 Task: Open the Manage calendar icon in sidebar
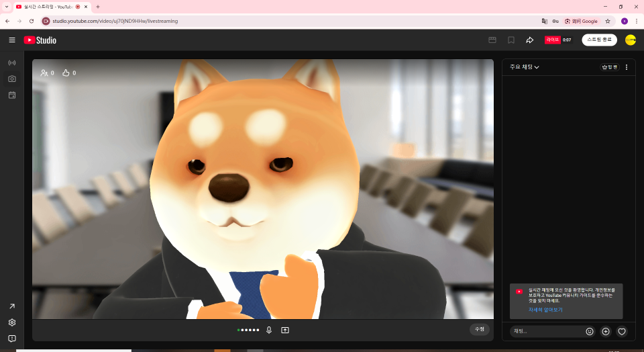(12, 95)
